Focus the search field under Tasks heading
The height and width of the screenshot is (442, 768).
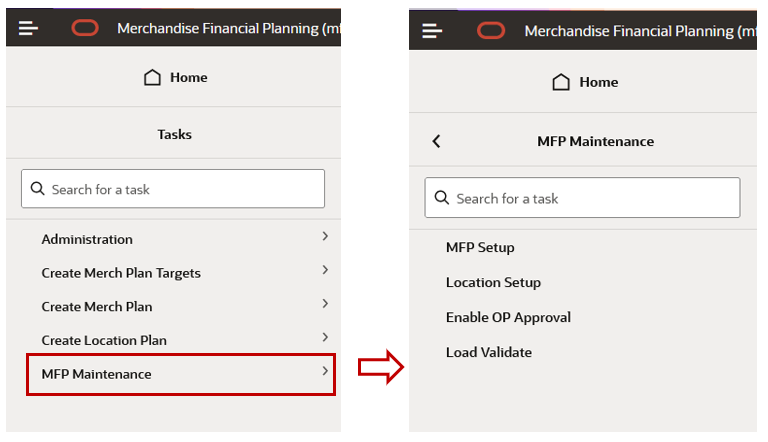pos(173,189)
